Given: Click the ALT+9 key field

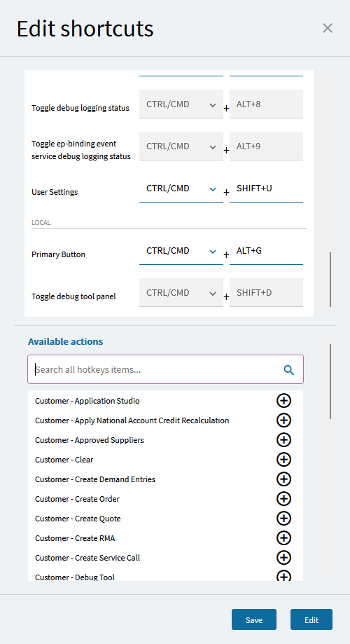Looking at the screenshot, I should coord(266,146).
